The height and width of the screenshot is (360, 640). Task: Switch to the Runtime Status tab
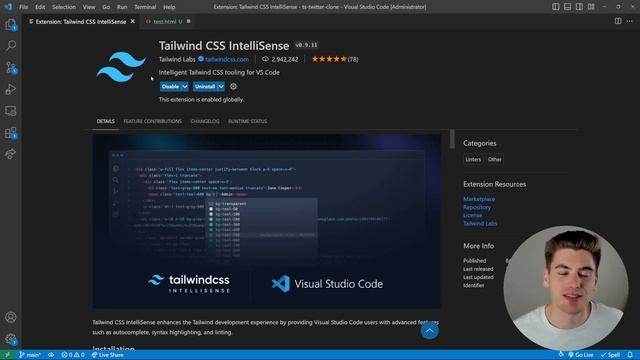click(x=247, y=121)
